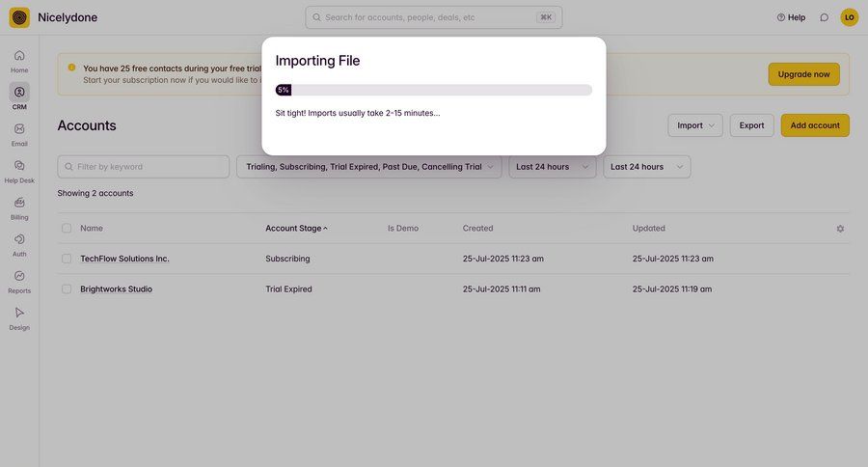Image resolution: width=868 pixels, height=467 pixels.
Task: Click the Nicelydone brand name
Action: [68, 17]
